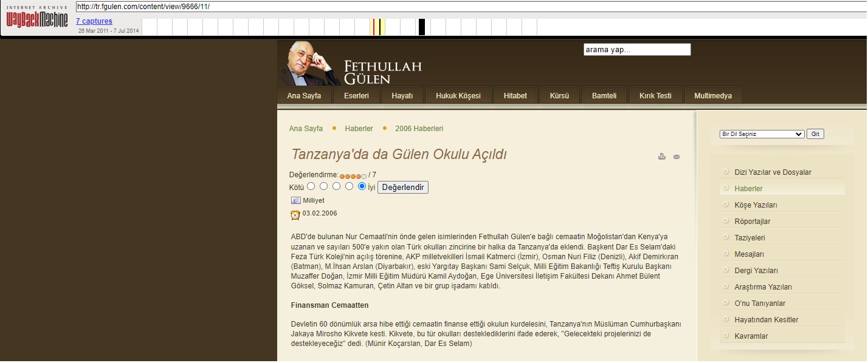
Task: Open the Kırık Testi navigation tab
Action: 655,96
